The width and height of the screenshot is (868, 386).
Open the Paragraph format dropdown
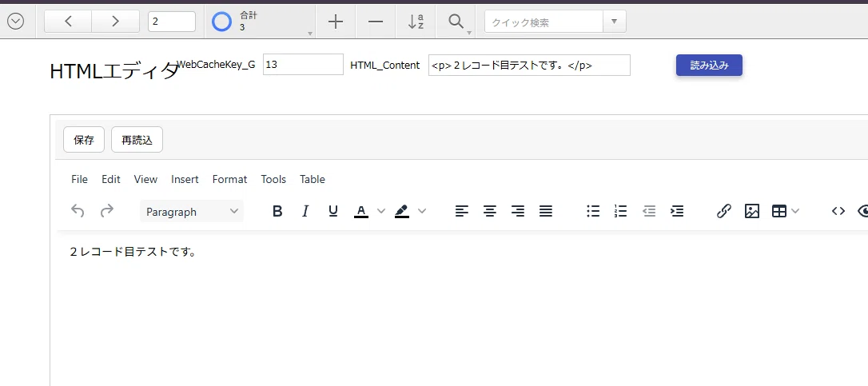click(x=192, y=212)
